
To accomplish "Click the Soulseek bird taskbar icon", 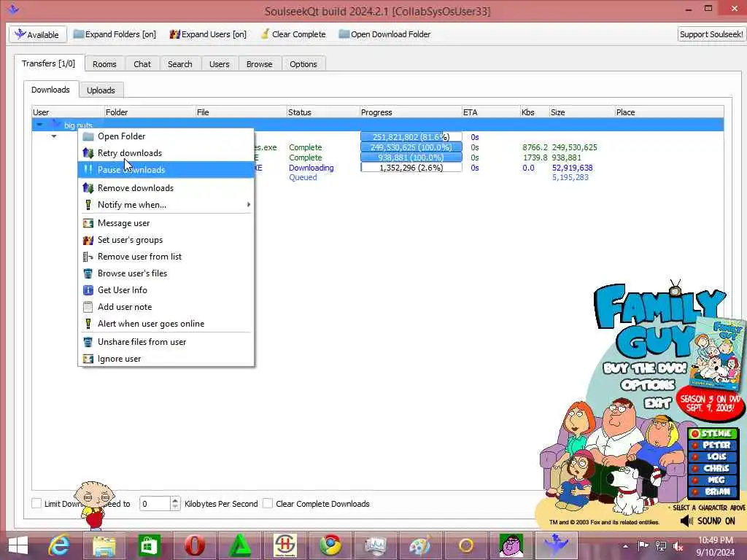I will 556,545.
